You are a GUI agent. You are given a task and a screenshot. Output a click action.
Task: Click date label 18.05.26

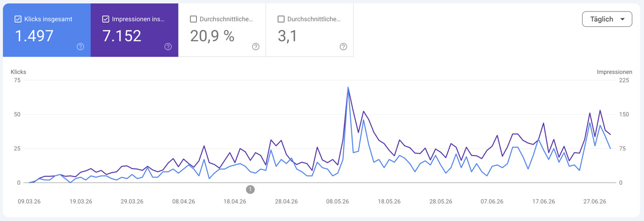pyautogui.click(x=389, y=202)
